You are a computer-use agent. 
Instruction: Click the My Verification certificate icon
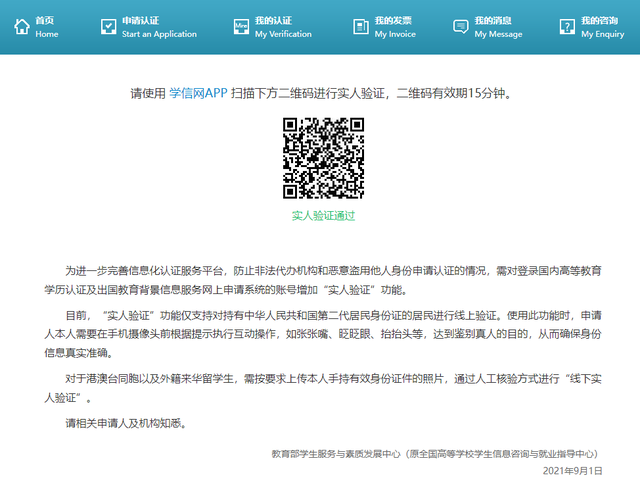tap(241, 27)
